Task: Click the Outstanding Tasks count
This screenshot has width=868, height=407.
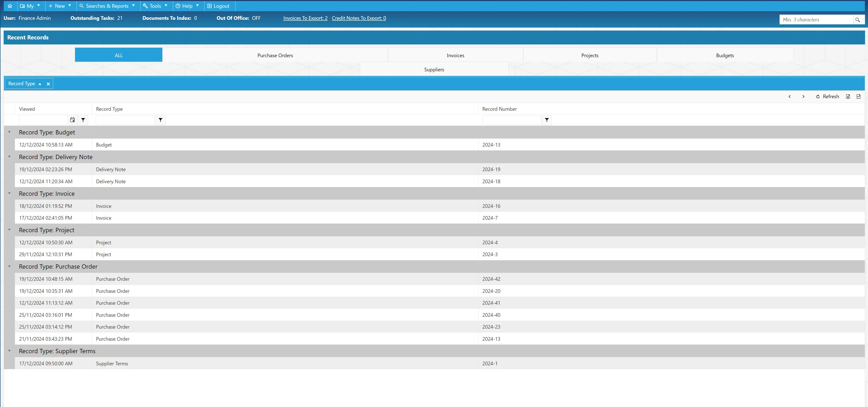Action: (x=120, y=18)
